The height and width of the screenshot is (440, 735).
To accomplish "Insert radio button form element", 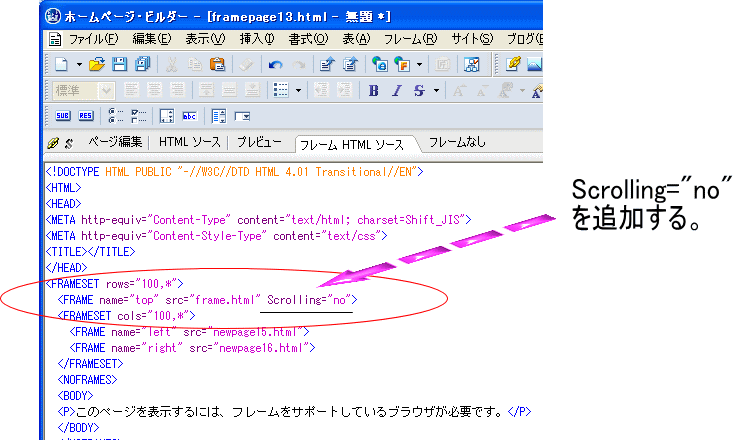I will (115, 115).
